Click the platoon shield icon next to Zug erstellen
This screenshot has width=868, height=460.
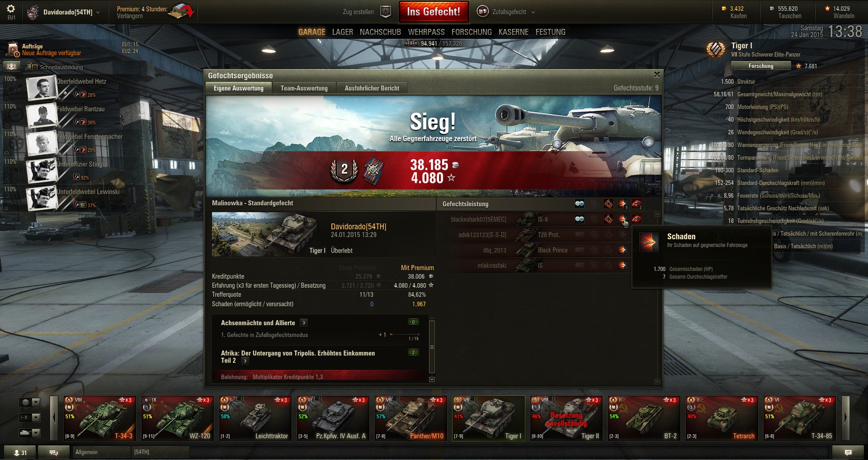386,12
